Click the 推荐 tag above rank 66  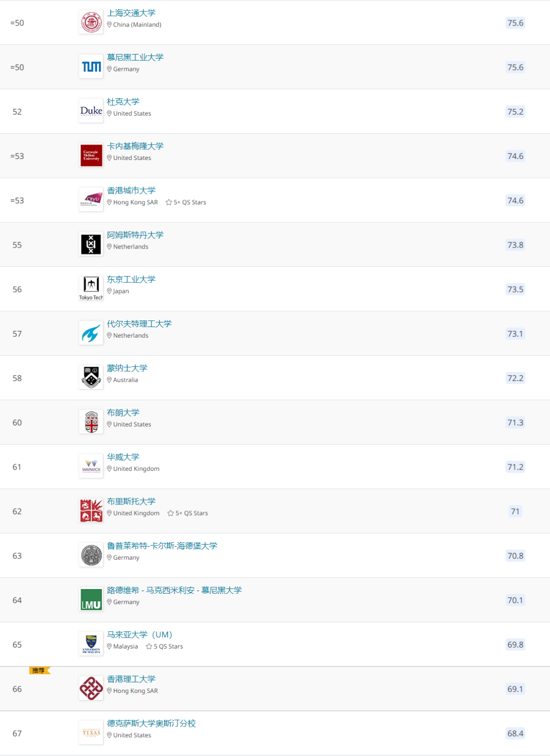[39, 670]
